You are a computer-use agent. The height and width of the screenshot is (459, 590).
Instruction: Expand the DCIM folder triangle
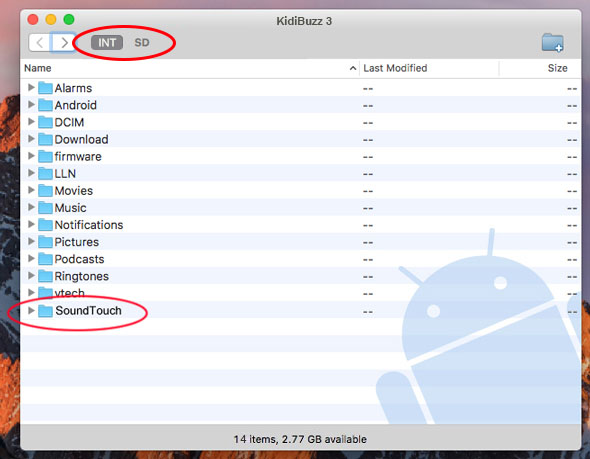pos(31,122)
